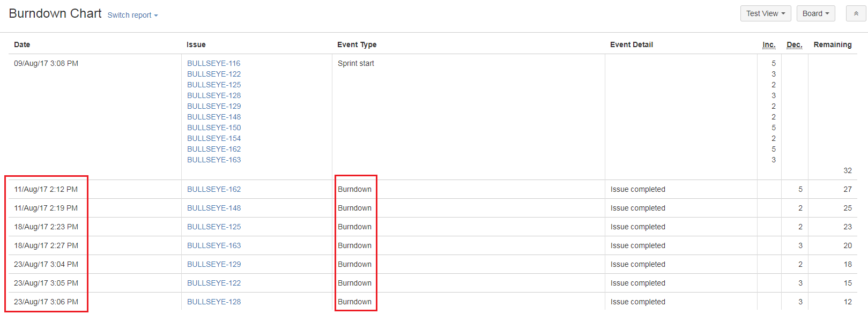Viewport: 868px width, 314px height.
Task: Open BULLSEYE-150 from sprint start list
Action: [x=214, y=128]
